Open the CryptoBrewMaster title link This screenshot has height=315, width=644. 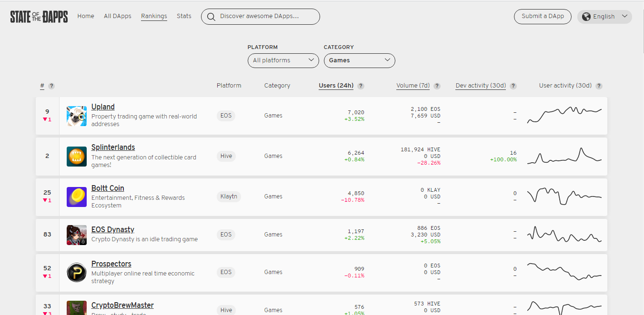point(122,305)
